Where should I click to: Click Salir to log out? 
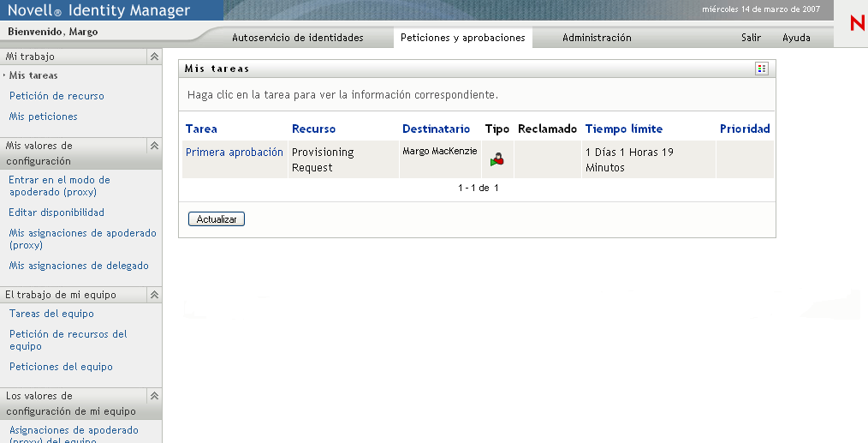click(752, 38)
